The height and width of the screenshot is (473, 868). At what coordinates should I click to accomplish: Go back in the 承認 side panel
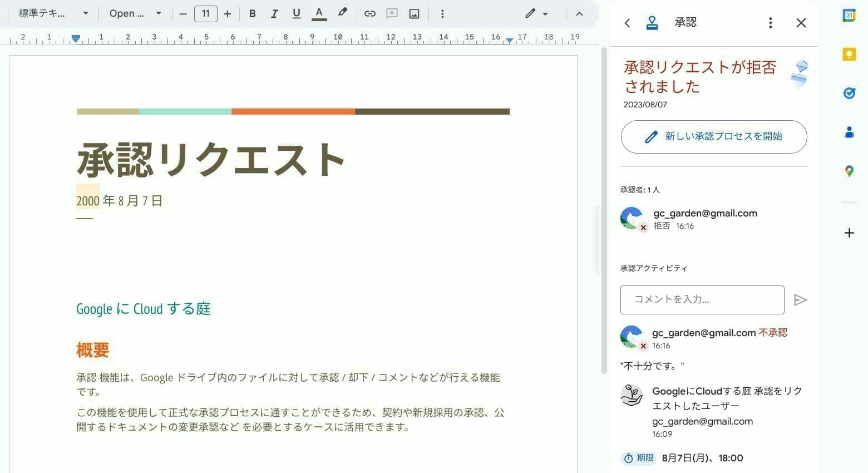[x=627, y=23]
